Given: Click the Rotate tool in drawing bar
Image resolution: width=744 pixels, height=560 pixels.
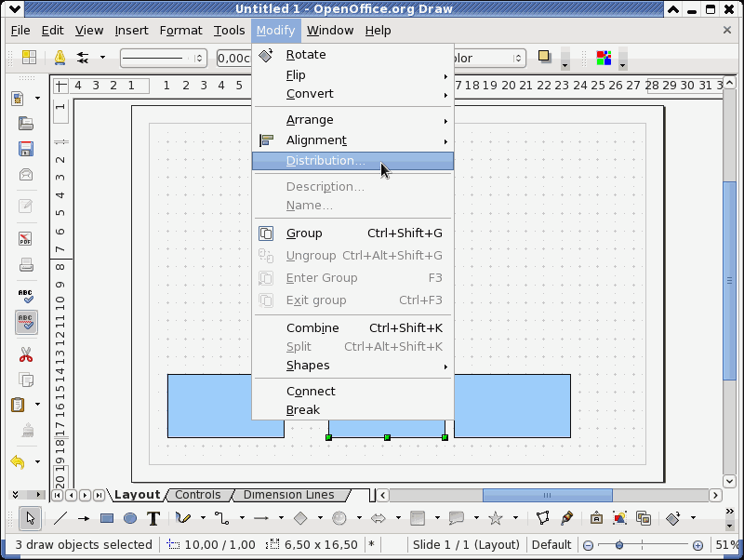Looking at the screenshot, I should (673, 518).
